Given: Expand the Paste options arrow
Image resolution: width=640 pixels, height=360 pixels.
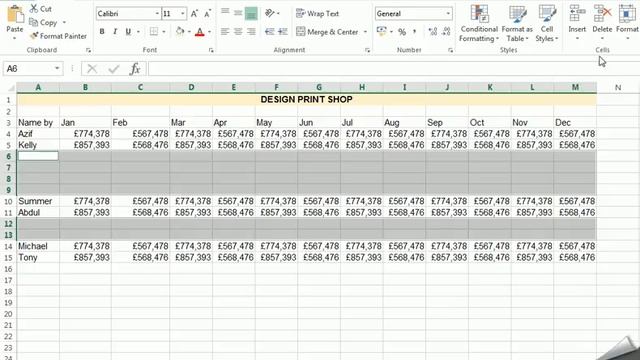Looking at the screenshot, I should point(15,38).
